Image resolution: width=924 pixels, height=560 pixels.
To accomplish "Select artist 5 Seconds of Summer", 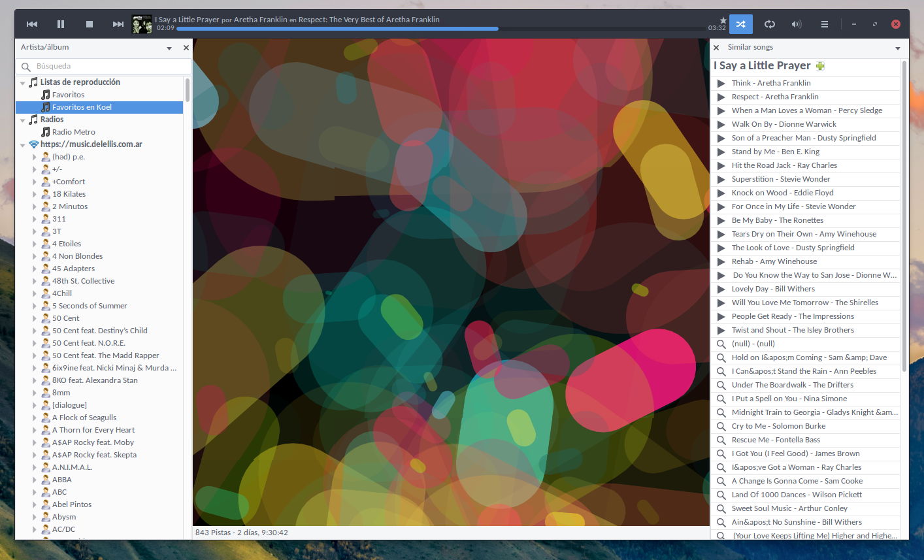I will coord(90,306).
